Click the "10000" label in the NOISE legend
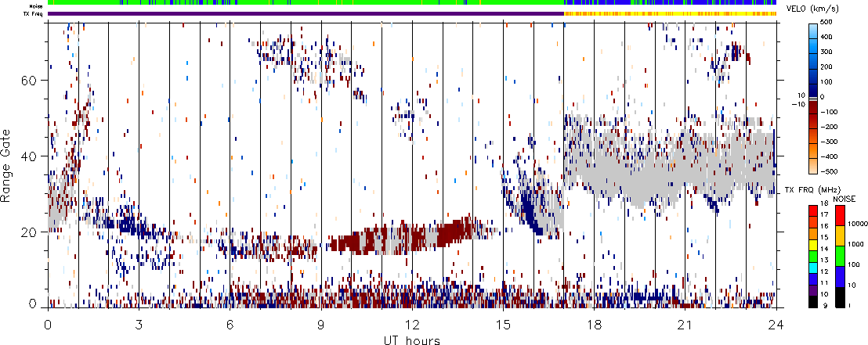The width and height of the screenshot is (868, 345). coord(858,224)
